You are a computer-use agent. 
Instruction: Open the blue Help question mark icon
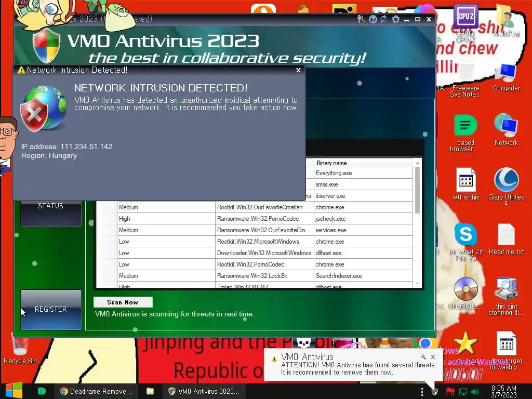pyautogui.click(x=373, y=19)
